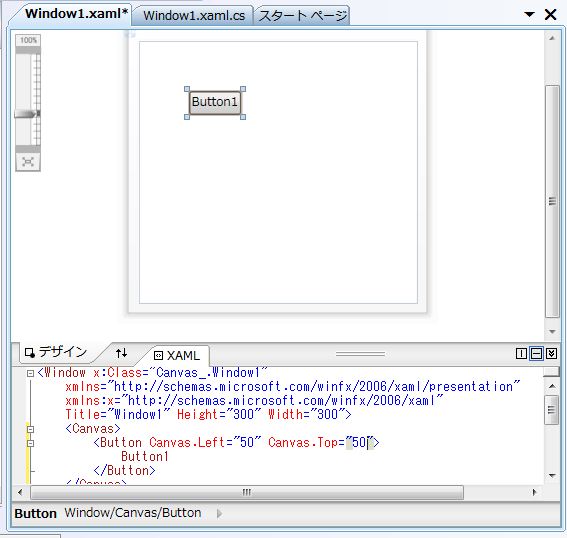The image size is (567, 538).
Task: Click the XAML editor splitter box at top
Action: click(x=551, y=372)
